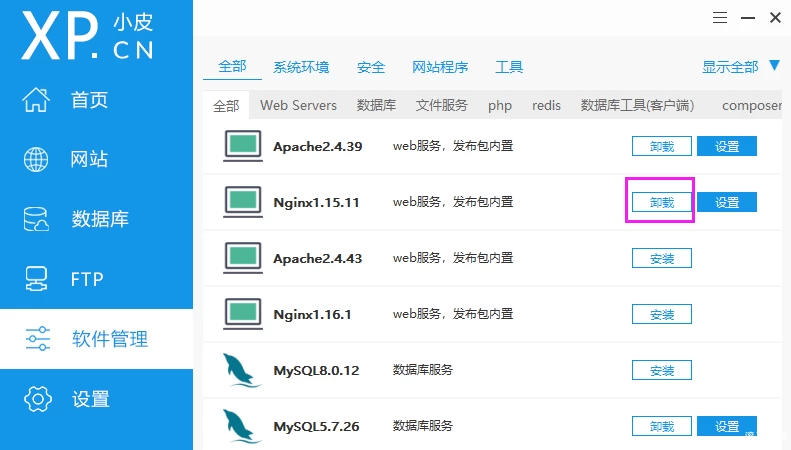Minimize the window
This screenshot has width=791, height=450.
748,18
